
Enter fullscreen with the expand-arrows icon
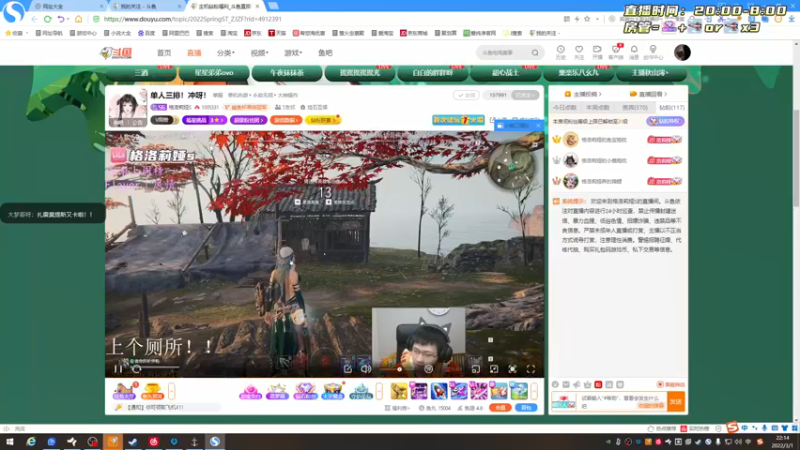(531, 369)
